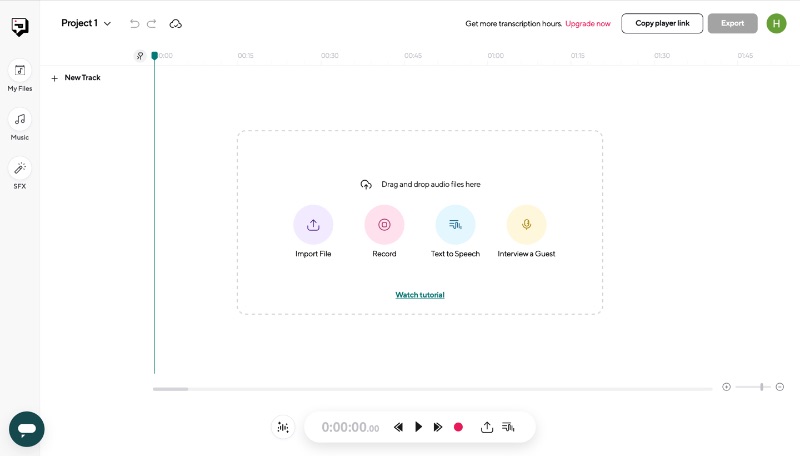Click the Text to Speech circle icon

pos(455,224)
